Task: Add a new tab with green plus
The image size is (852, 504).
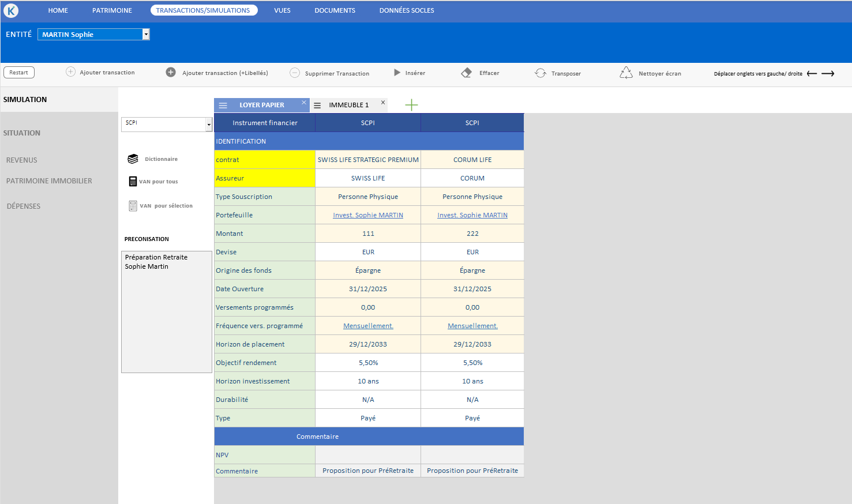Action: point(411,105)
